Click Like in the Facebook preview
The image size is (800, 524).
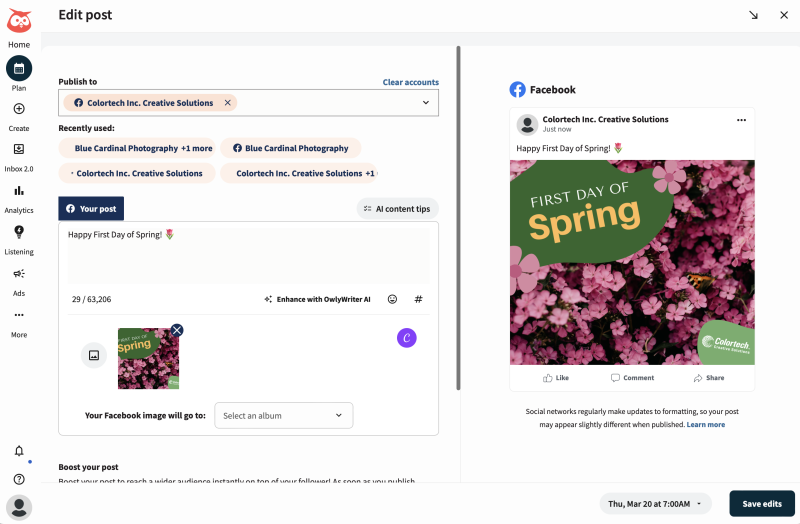[x=556, y=378]
